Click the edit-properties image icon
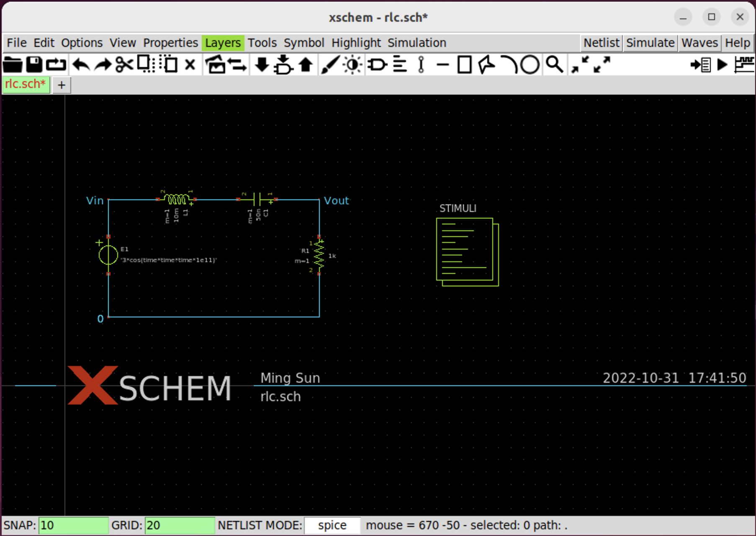Viewport: 756px width, 536px height. [x=215, y=65]
